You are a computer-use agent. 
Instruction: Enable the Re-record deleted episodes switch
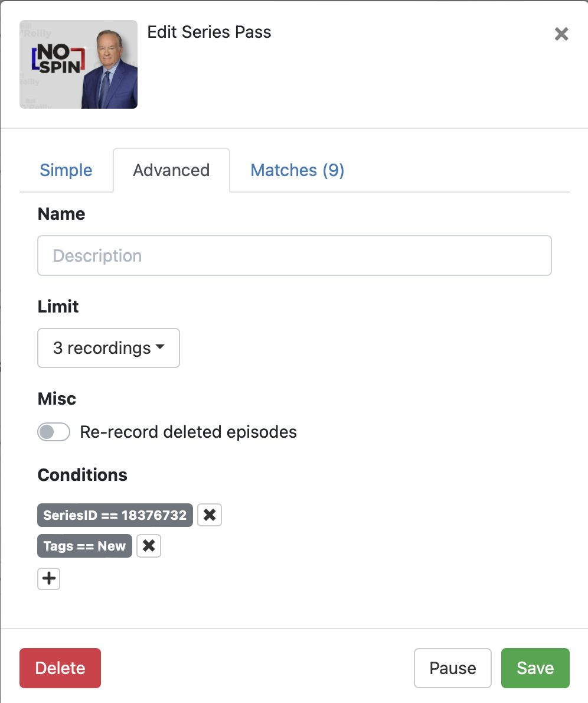coord(54,432)
